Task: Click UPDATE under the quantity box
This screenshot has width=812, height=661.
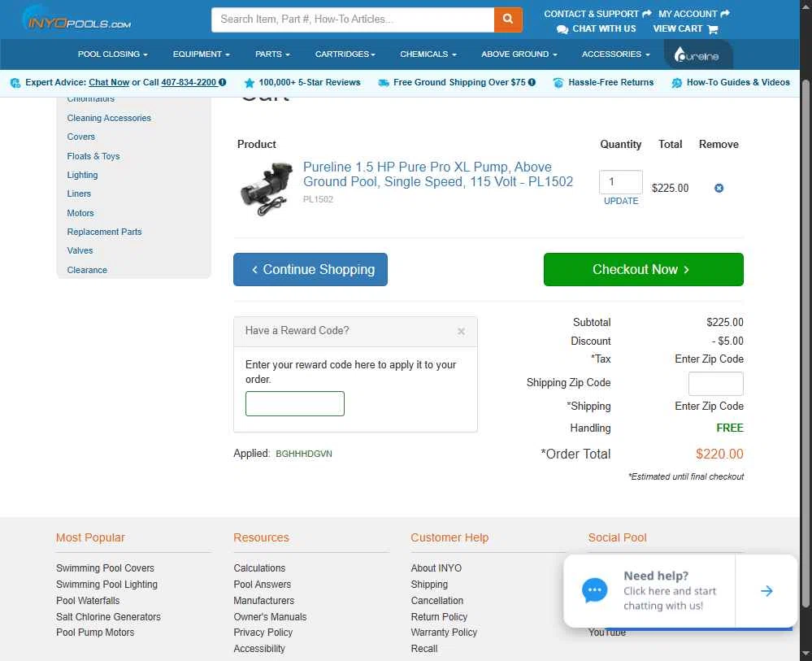Action: 620,201
